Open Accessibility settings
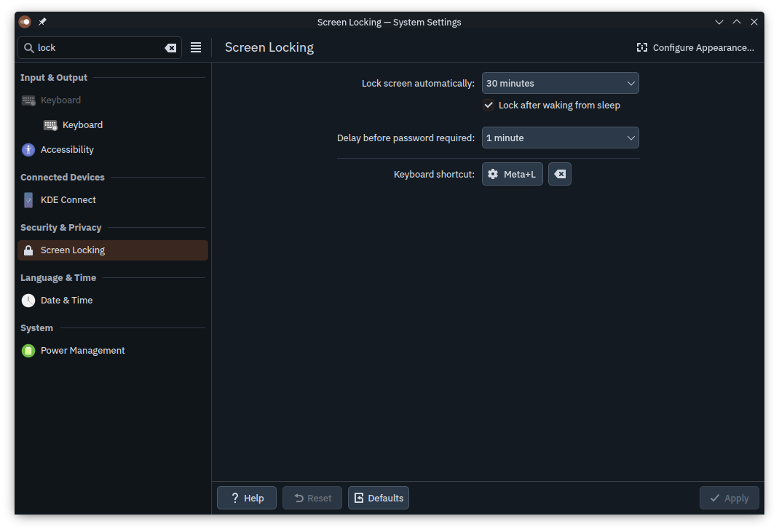The image size is (779, 532). tap(67, 150)
